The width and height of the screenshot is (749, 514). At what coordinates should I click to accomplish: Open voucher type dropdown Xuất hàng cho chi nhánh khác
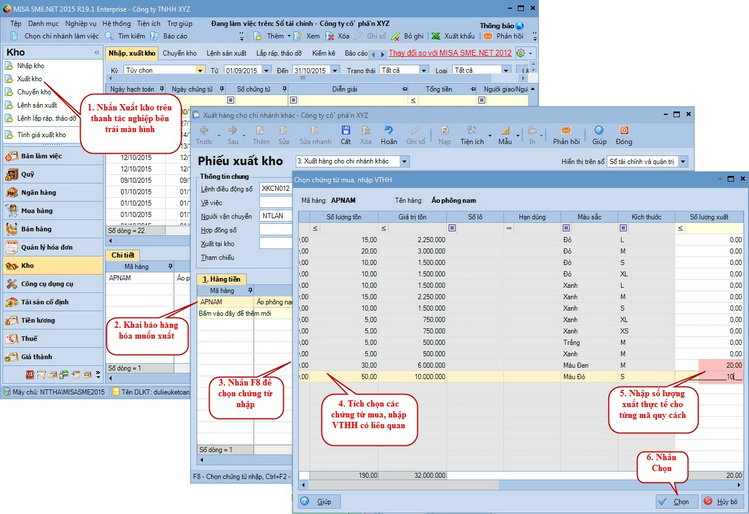point(404,161)
